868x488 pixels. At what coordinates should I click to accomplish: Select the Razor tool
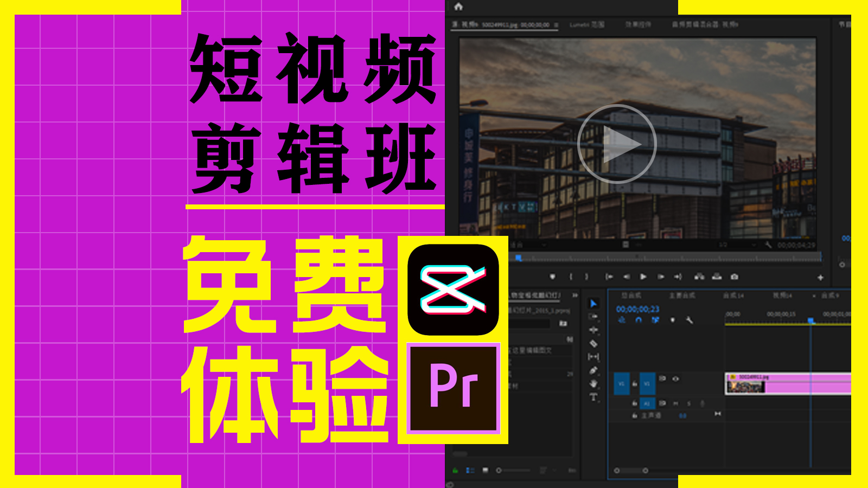pyautogui.click(x=593, y=343)
